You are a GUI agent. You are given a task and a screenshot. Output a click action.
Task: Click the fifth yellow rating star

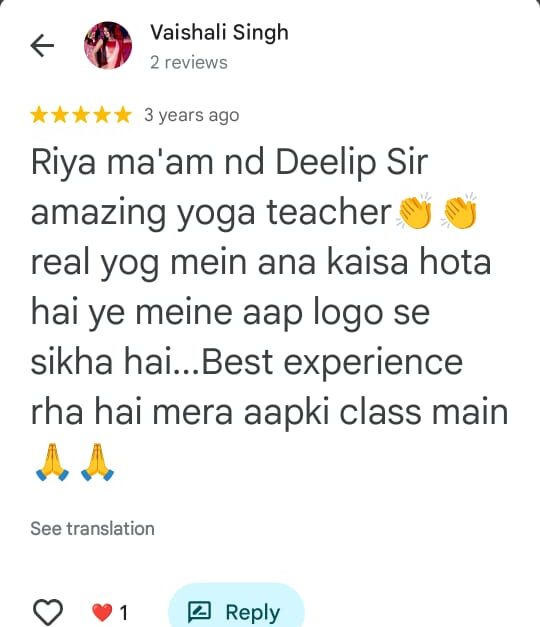(x=123, y=115)
